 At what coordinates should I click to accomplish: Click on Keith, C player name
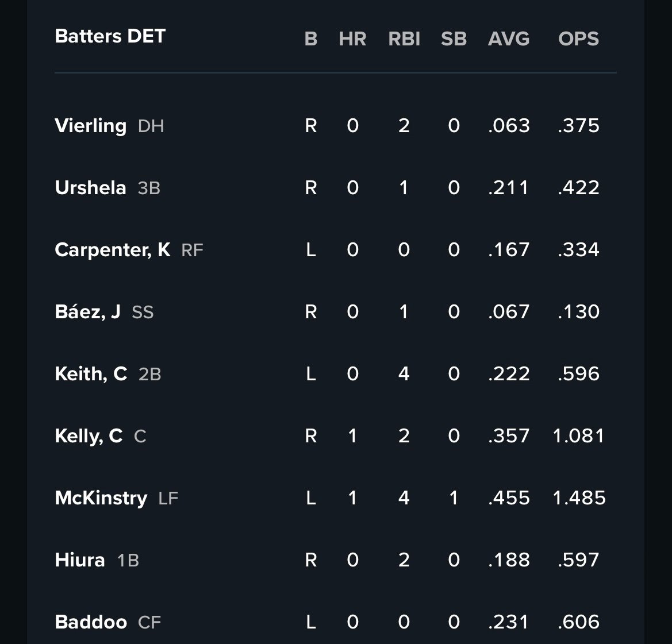91,374
